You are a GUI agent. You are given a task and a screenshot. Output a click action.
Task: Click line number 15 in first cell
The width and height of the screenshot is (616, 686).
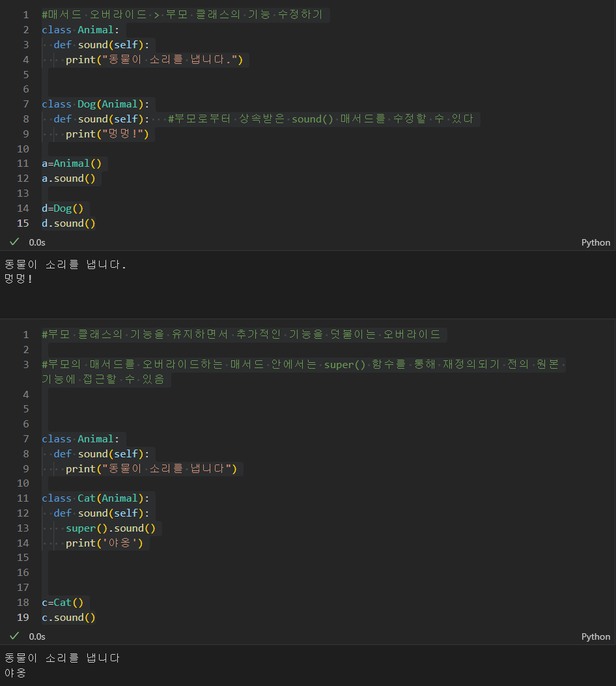(23, 223)
